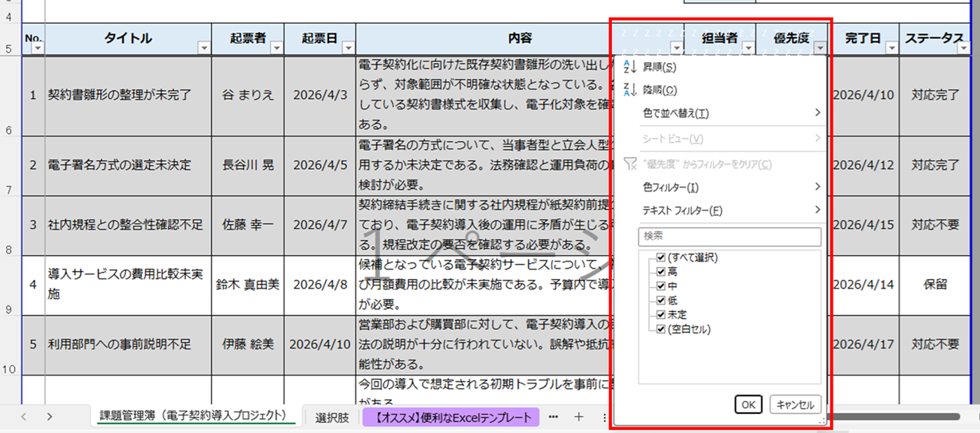Open filter dropdown for 優先度 column
Screen dimensions: 980x433
(x=820, y=49)
